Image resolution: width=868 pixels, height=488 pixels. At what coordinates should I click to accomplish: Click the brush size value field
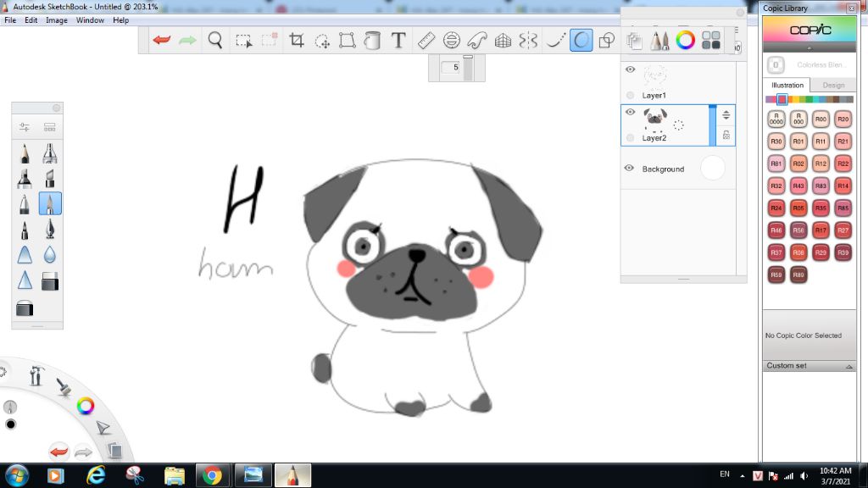451,68
